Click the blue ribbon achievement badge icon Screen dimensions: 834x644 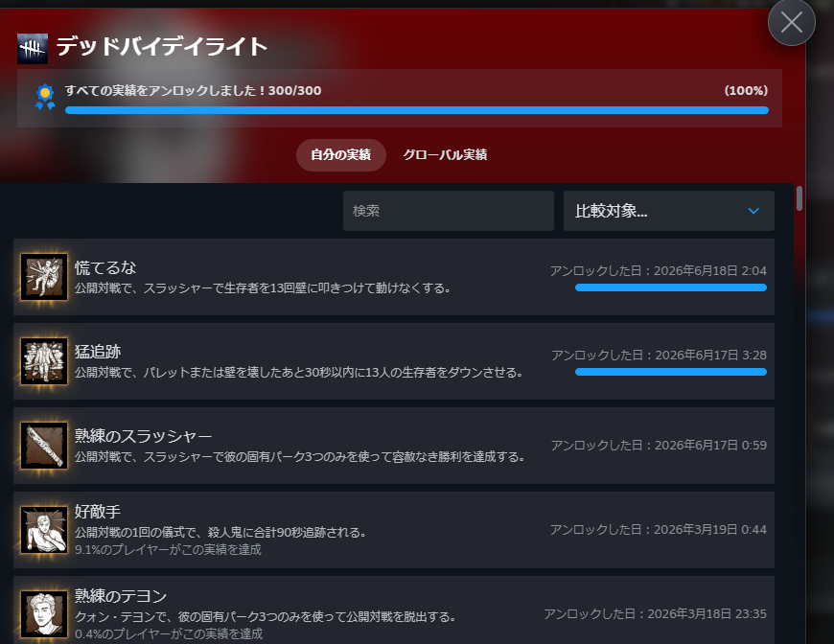[45, 97]
